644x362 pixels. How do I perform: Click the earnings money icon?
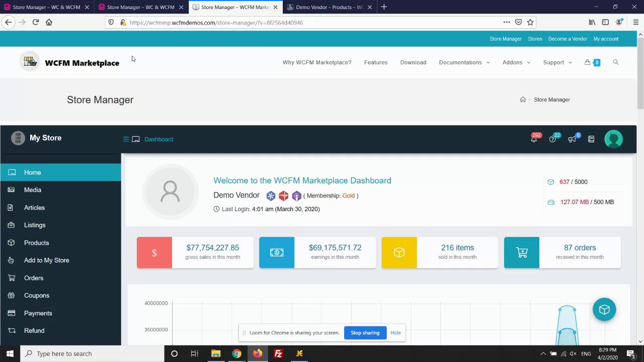277,252
